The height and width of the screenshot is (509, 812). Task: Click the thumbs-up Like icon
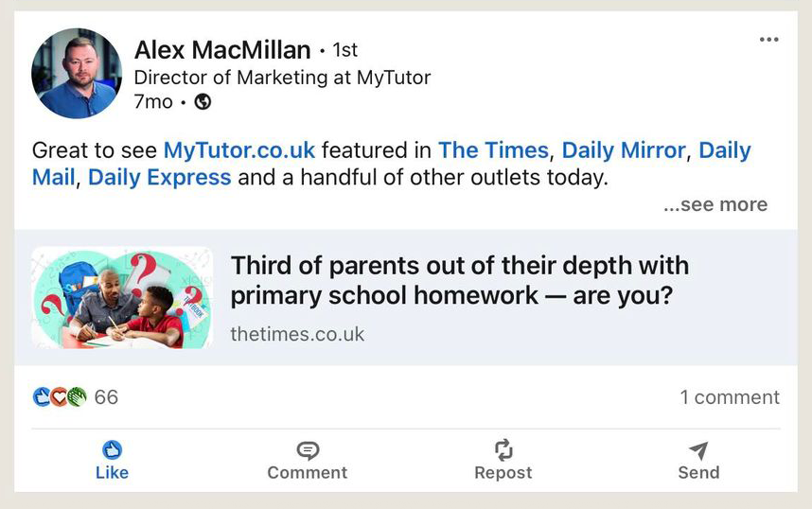tap(112, 450)
